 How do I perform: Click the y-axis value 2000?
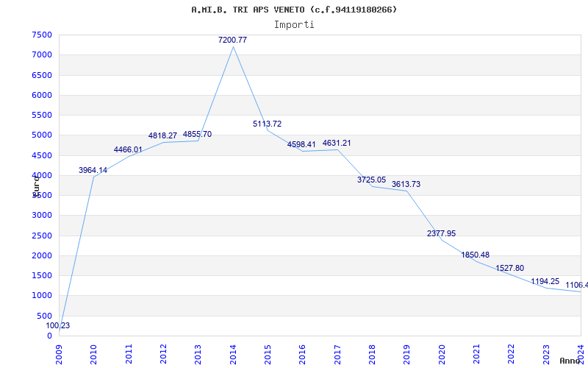coord(42,255)
